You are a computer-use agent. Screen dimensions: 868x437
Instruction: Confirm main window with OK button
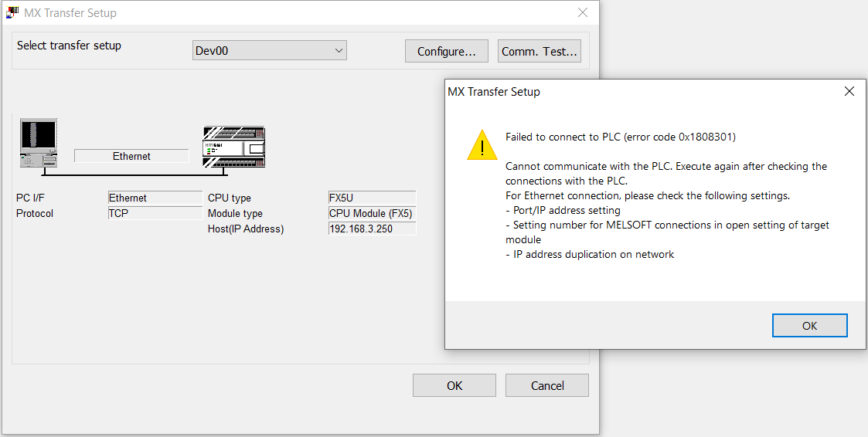[454, 385]
